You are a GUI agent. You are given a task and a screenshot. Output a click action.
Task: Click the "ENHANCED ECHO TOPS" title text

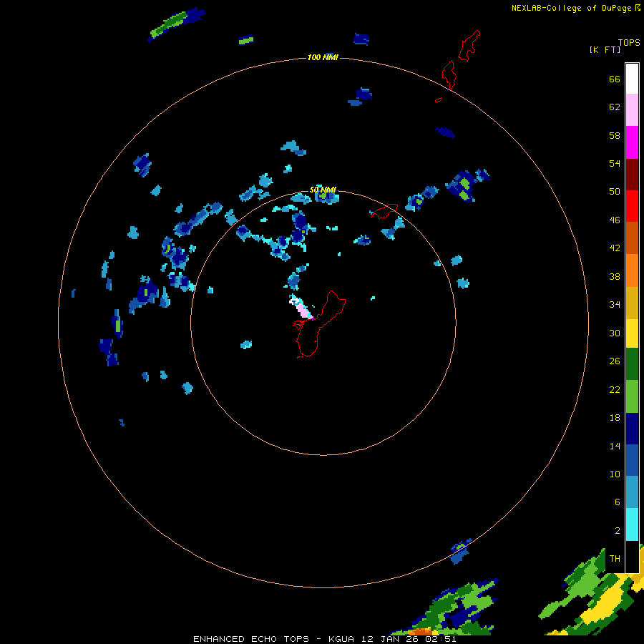tap(251, 639)
